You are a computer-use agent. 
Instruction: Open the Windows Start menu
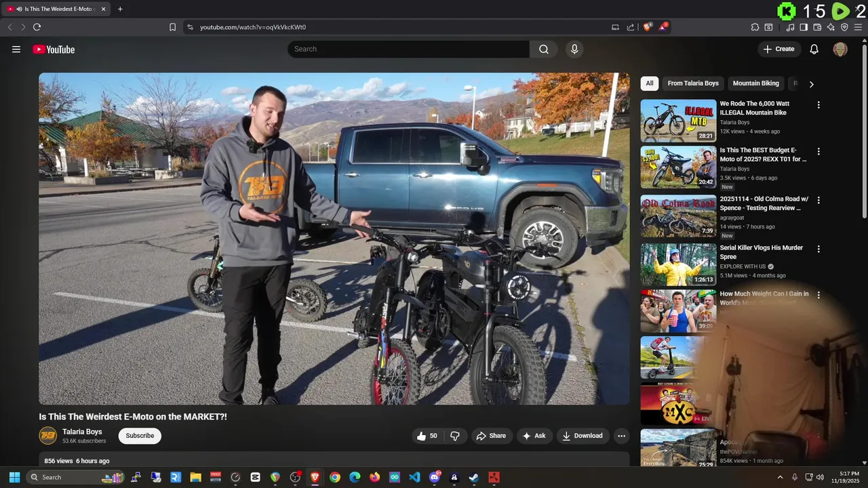14,477
